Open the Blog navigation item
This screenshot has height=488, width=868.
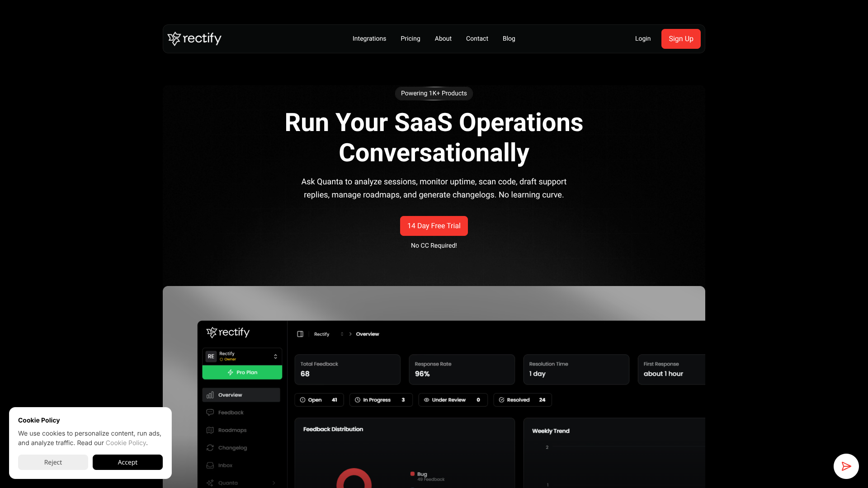(509, 38)
